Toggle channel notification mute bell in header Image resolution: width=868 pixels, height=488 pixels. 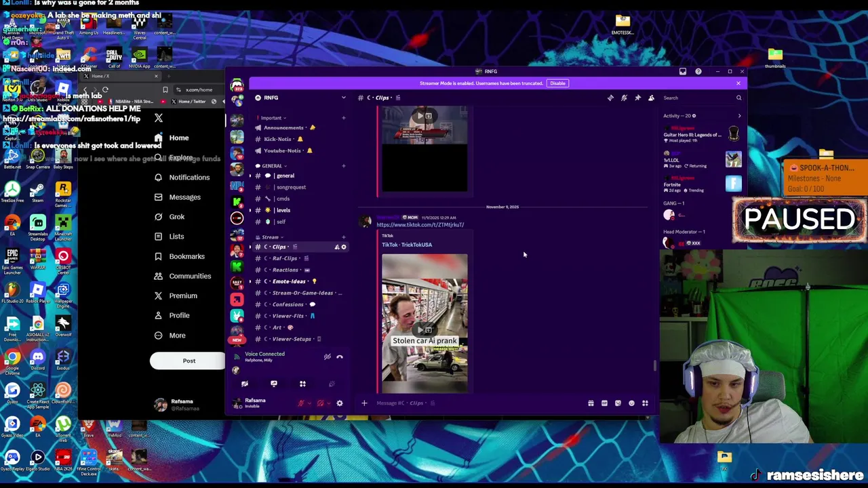[624, 98]
